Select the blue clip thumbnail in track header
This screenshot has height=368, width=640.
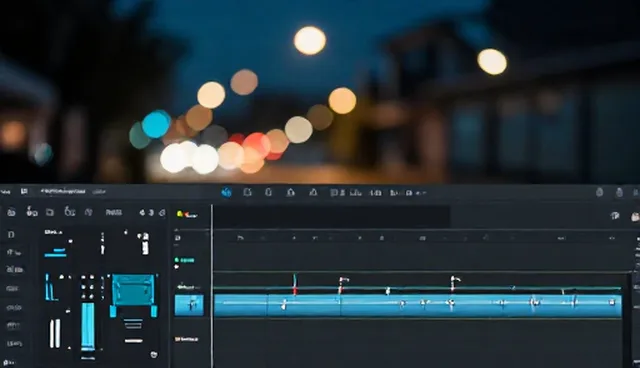coord(189,305)
